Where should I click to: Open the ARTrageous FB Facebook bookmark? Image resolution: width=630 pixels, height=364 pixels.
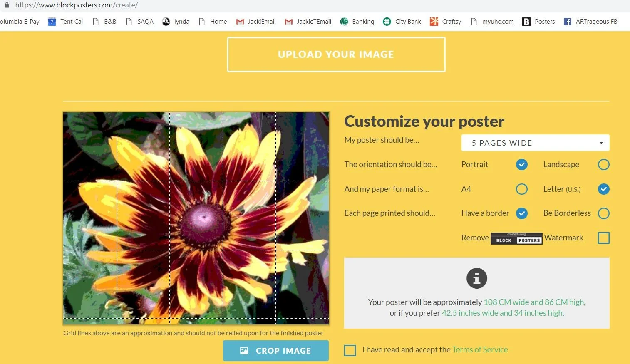click(x=590, y=22)
